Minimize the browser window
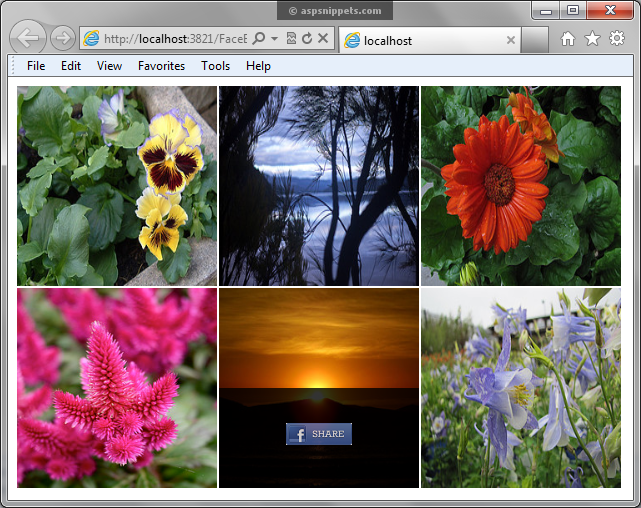The image size is (641, 508). coord(546,11)
